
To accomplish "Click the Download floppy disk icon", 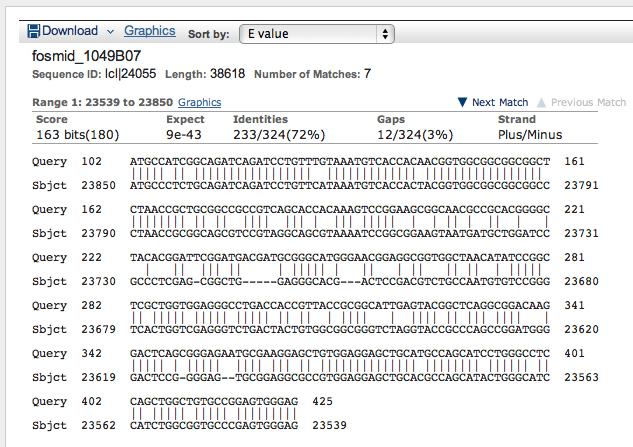I will click(34, 31).
